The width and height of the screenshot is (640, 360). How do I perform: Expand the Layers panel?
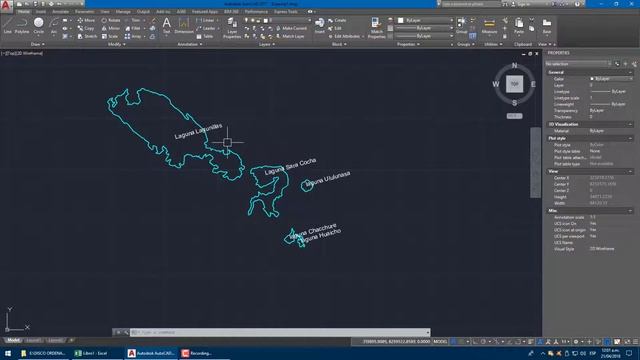[267, 44]
